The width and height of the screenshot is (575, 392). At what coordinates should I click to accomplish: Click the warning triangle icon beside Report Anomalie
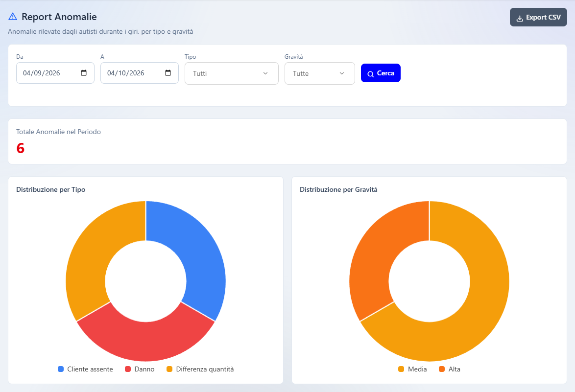(x=13, y=17)
